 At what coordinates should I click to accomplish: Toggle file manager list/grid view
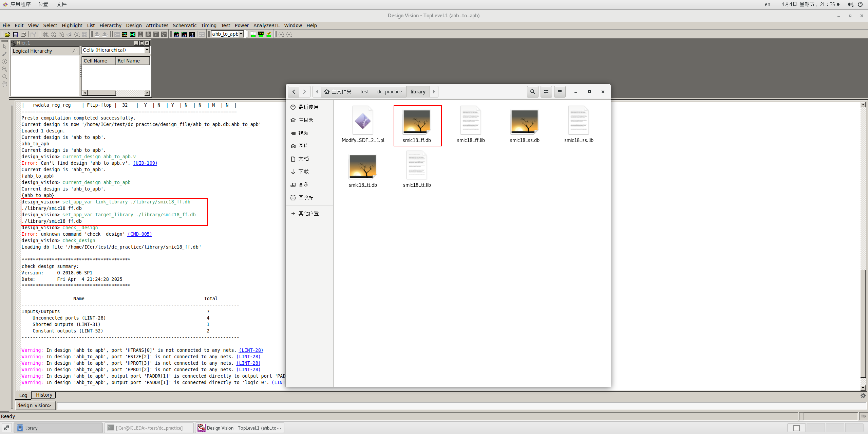tap(546, 92)
